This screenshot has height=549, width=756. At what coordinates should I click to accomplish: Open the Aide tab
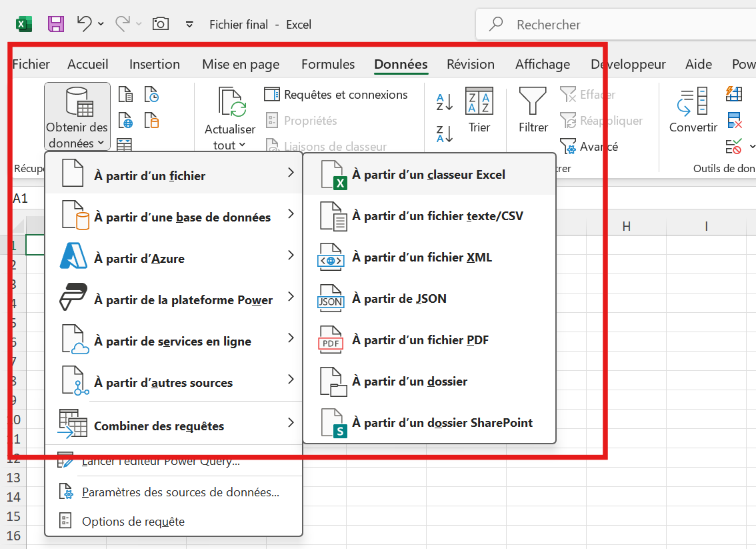click(699, 64)
